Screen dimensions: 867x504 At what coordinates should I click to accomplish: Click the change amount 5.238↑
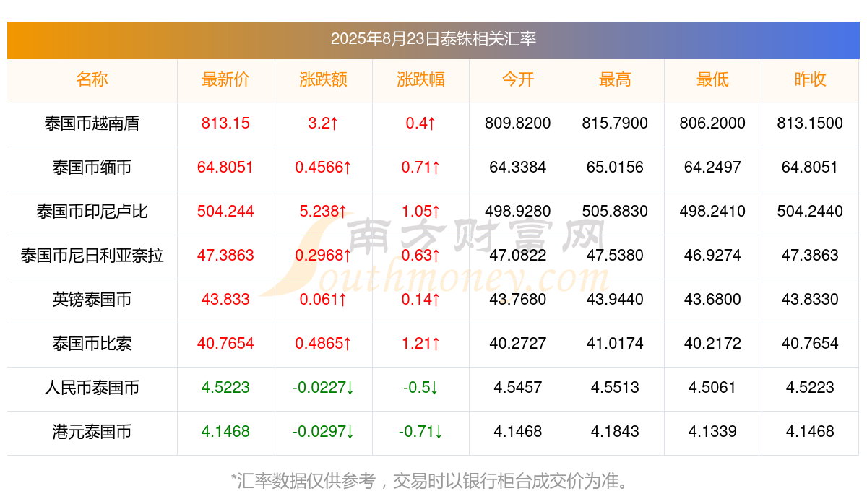tap(323, 212)
